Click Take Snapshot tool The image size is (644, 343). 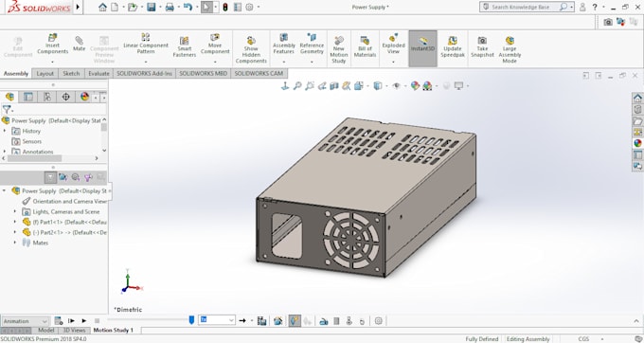(x=482, y=46)
